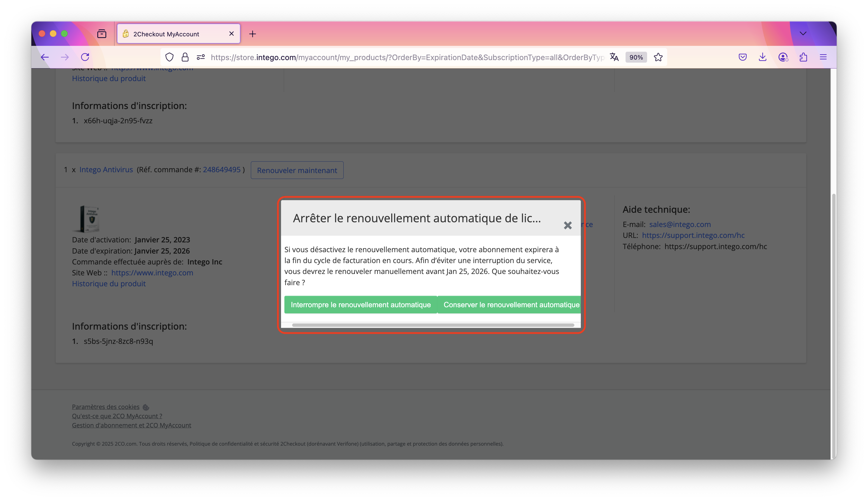Open the Firefox View icon
Image resolution: width=868 pixels, height=501 pixels.
pos(102,34)
